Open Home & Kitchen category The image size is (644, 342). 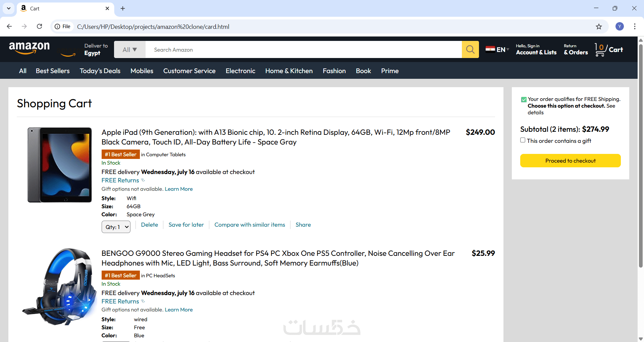coord(289,71)
